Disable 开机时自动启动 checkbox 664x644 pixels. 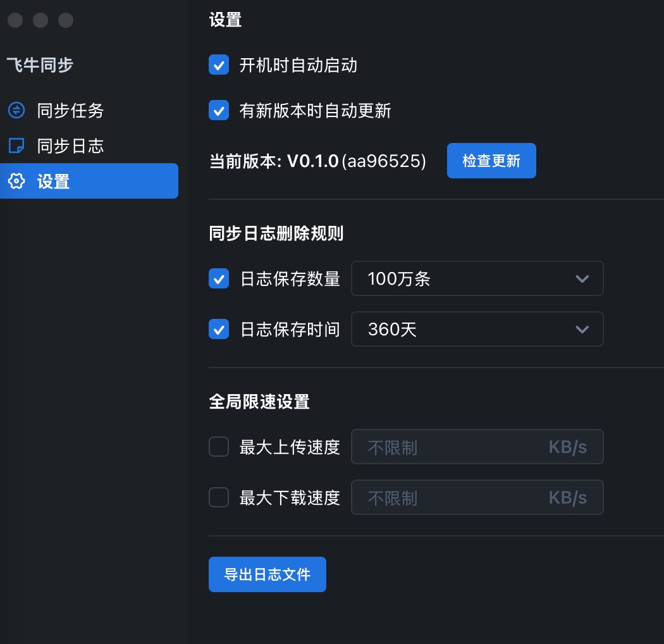click(x=219, y=65)
